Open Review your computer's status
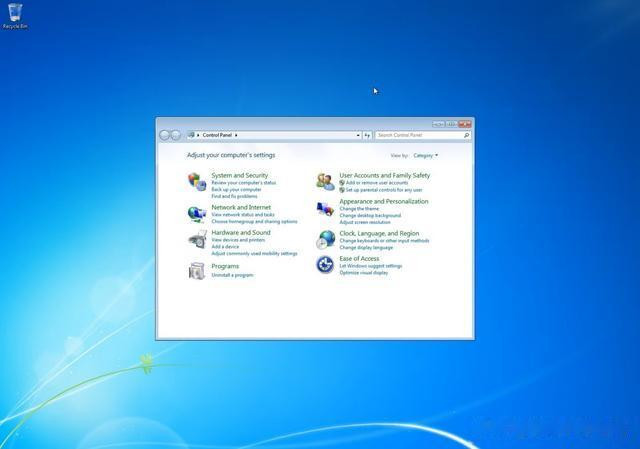 point(244,183)
